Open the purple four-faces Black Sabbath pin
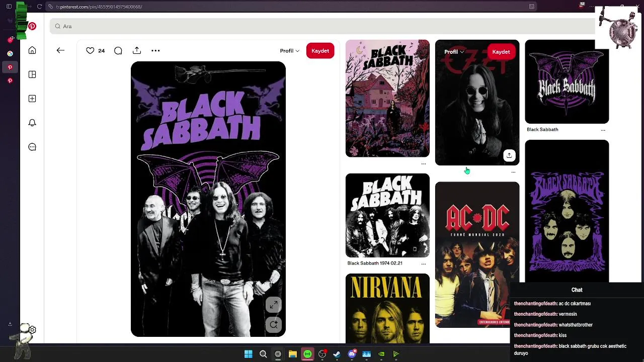Viewport: 644px width, 362px height. [x=567, y=211]
